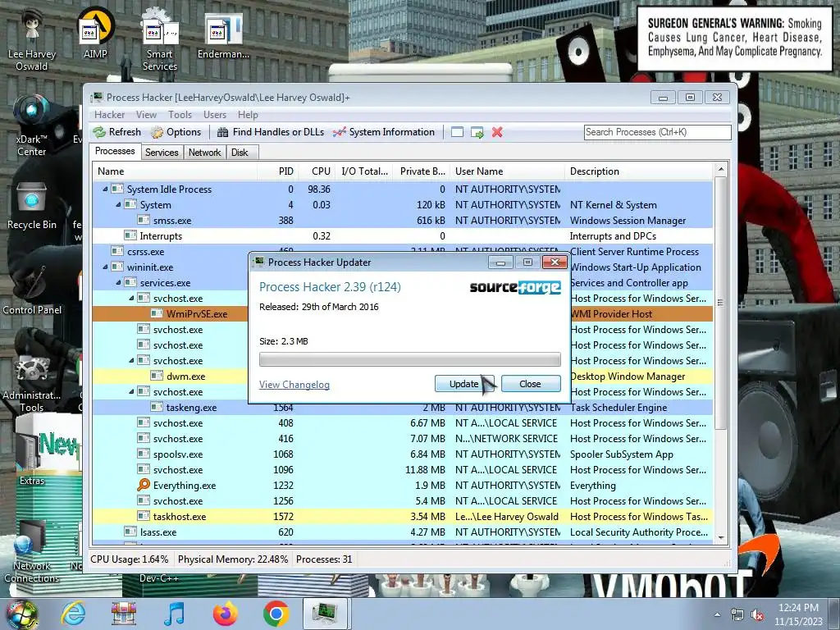Click the scrollbar down arrow
Image resolution: width=840 pixels, height=630 pixels.
(721, 537)
